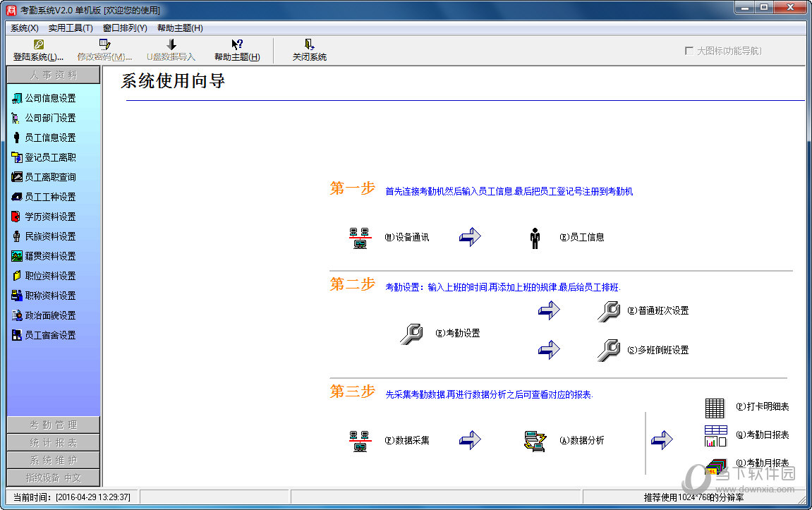812x510 pixels.
Task: Open (A)数据分析 link
Action: 581,440
